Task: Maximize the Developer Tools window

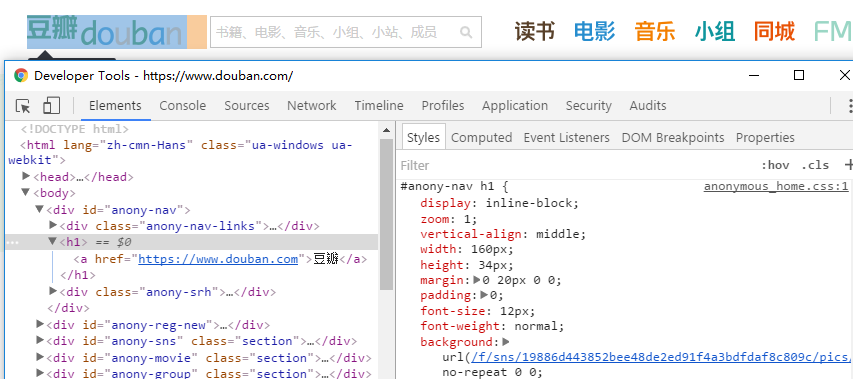Action: pos(799,75)
